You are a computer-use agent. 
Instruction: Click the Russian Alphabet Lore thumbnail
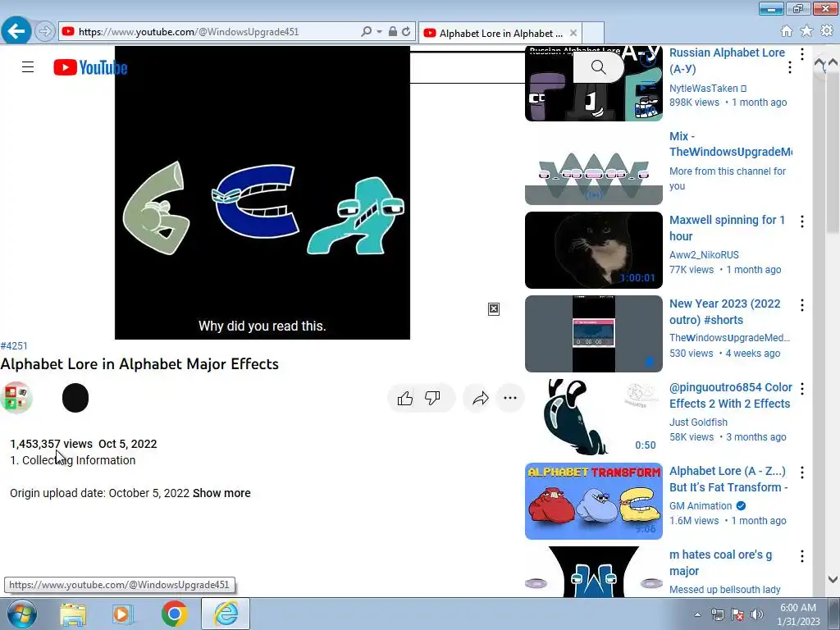(594, 84)
